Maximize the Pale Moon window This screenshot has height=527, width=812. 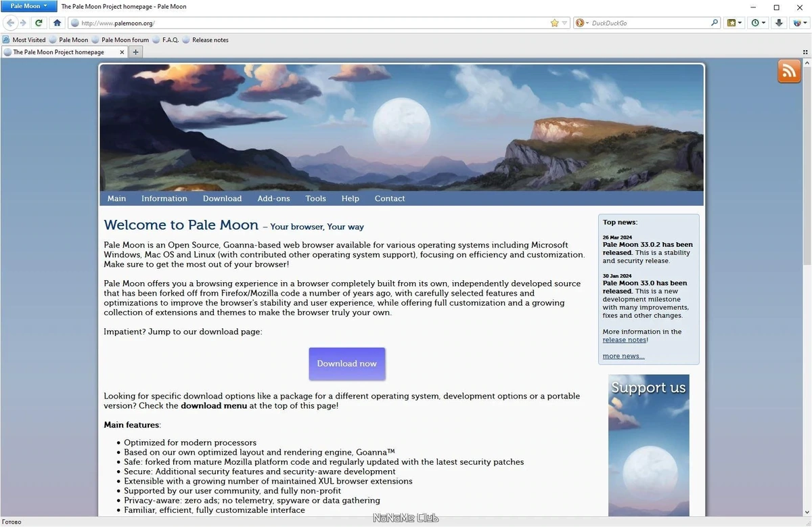click(x=776, y=7)
